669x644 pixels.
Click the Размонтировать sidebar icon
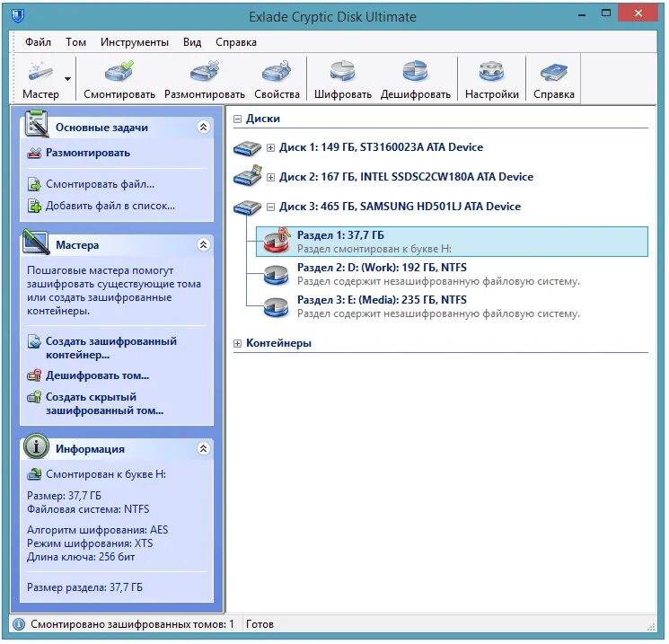(34, 153)
